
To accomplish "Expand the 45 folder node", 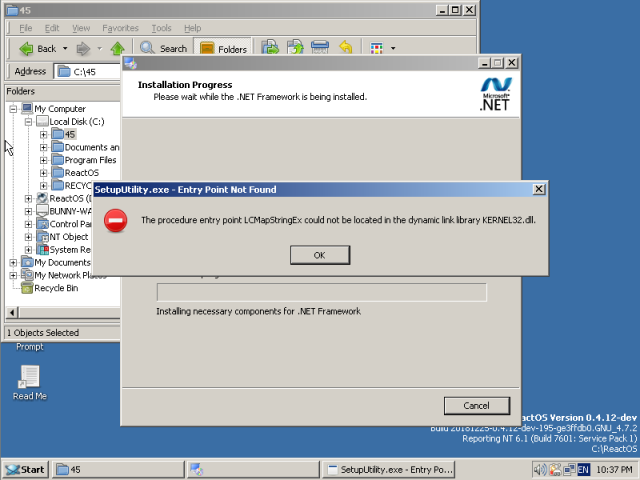I will [x=43, y=134].
